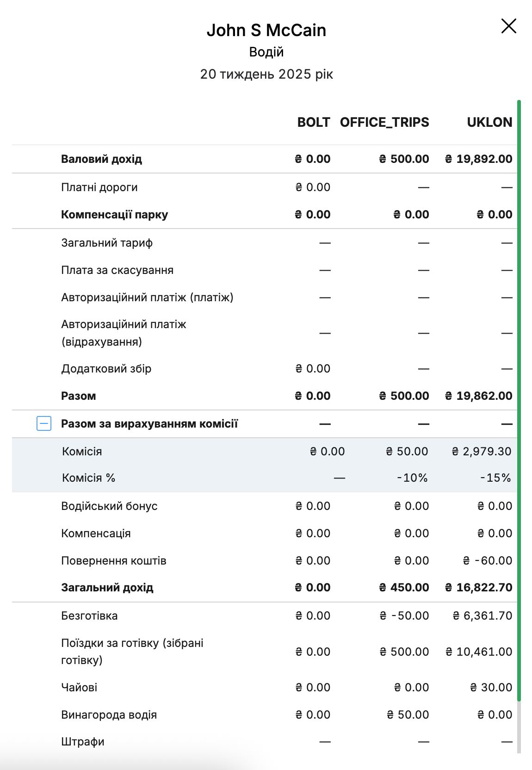Click the 'Разом за вирахуванням комісії' label
This screenshot has width=532, height=770.
pyautogui.click(x=149, y=424)
